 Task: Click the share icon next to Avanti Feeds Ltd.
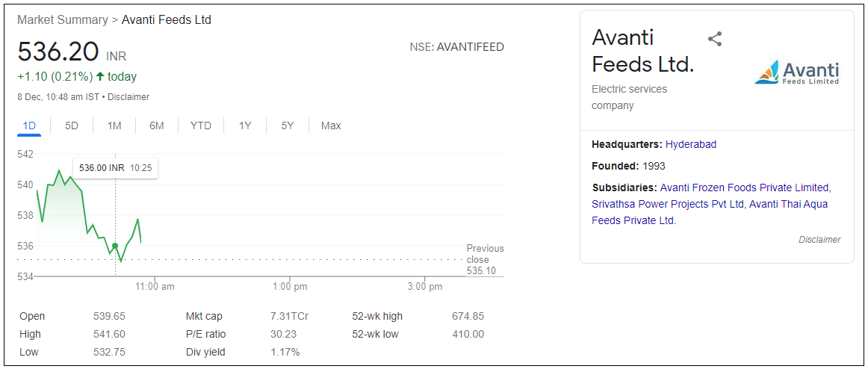pyautogui.click(x=715, y=39)
